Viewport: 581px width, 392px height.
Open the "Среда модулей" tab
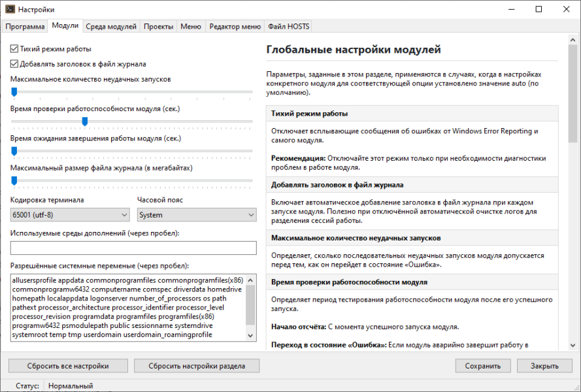111,27
